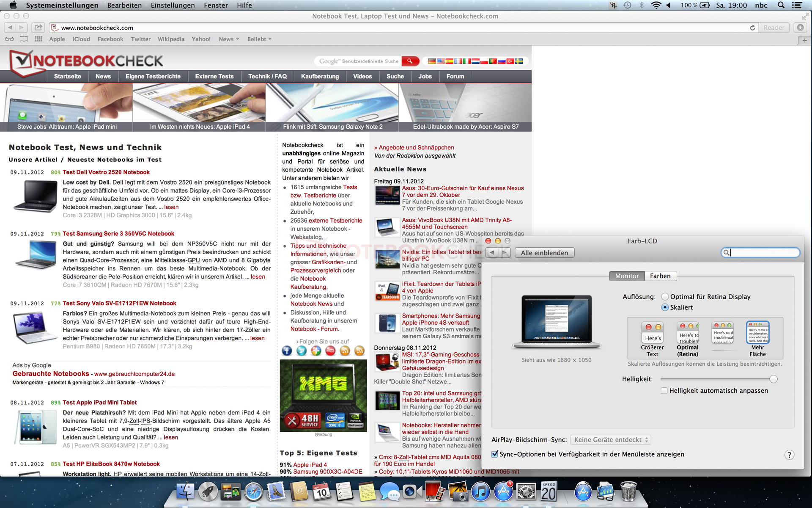Click red Google search magnifier button

pyautogui.click(x=410, y=61)
